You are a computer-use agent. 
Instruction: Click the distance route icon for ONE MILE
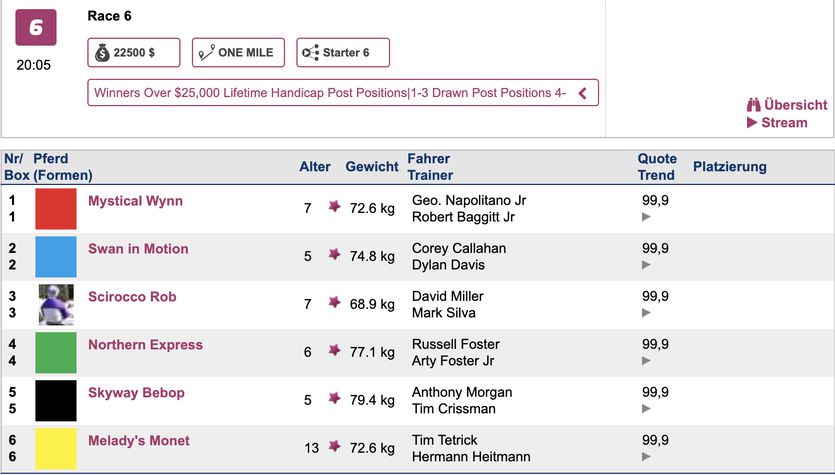pyautogui.click(x=207, y=53)
